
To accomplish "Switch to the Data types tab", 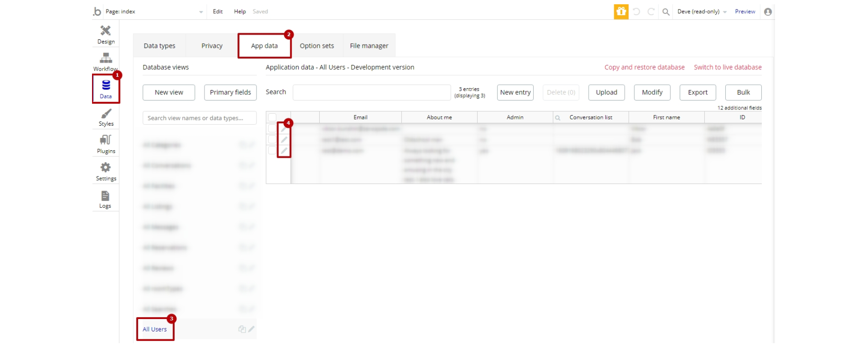I will pos(159,46).
